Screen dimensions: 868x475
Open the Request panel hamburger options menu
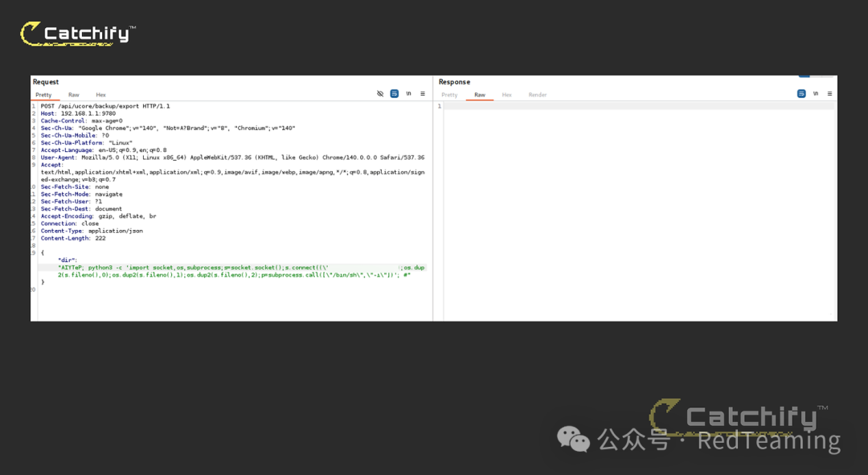(x=423, y=93)
